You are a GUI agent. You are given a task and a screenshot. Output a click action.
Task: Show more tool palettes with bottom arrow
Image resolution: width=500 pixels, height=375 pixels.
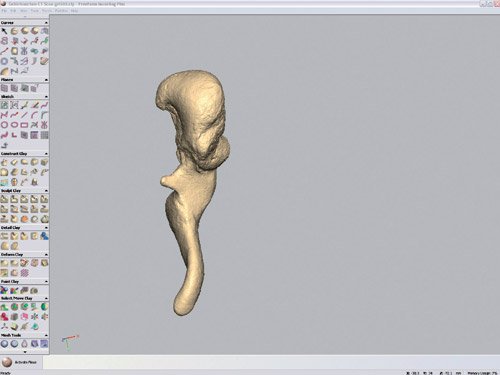(25, 352)
